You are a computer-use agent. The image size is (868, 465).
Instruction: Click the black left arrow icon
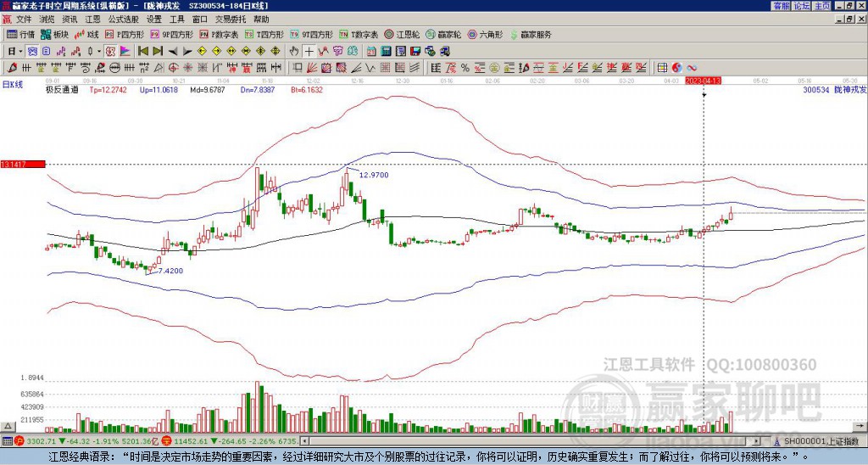tap(173, 52)
